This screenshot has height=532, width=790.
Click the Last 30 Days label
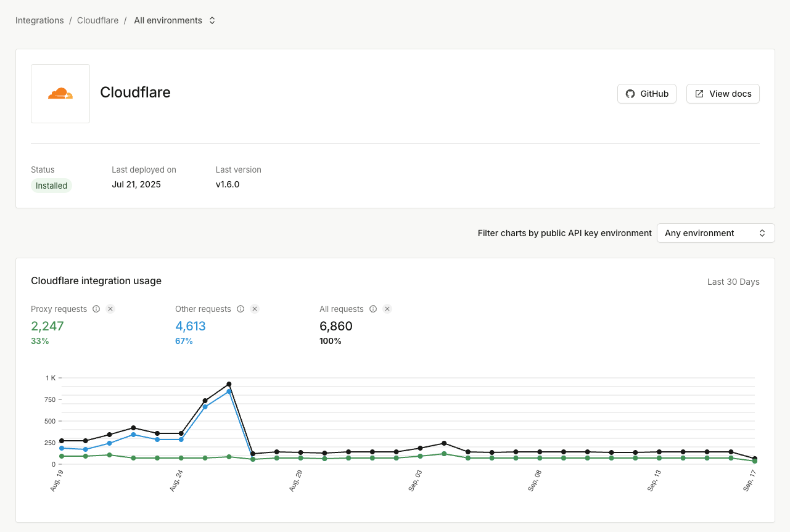733,281
